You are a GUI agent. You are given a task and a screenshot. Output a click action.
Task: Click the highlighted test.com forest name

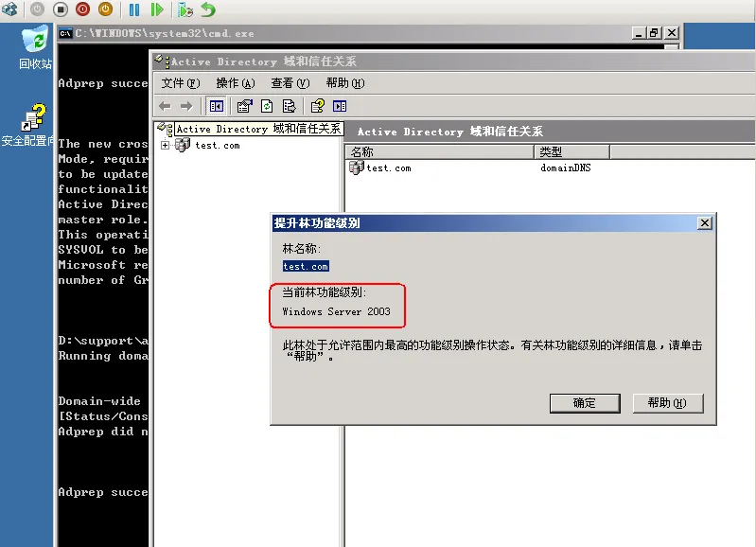coord(306,266)
